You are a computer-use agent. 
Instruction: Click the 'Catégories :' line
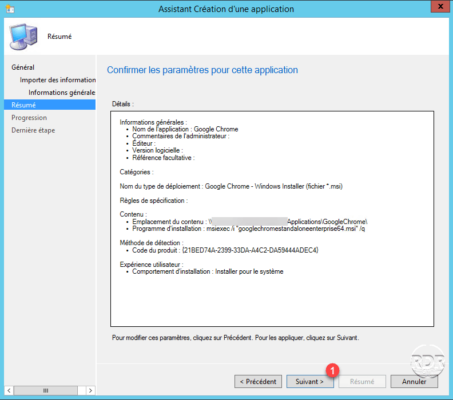pos(136,172)
